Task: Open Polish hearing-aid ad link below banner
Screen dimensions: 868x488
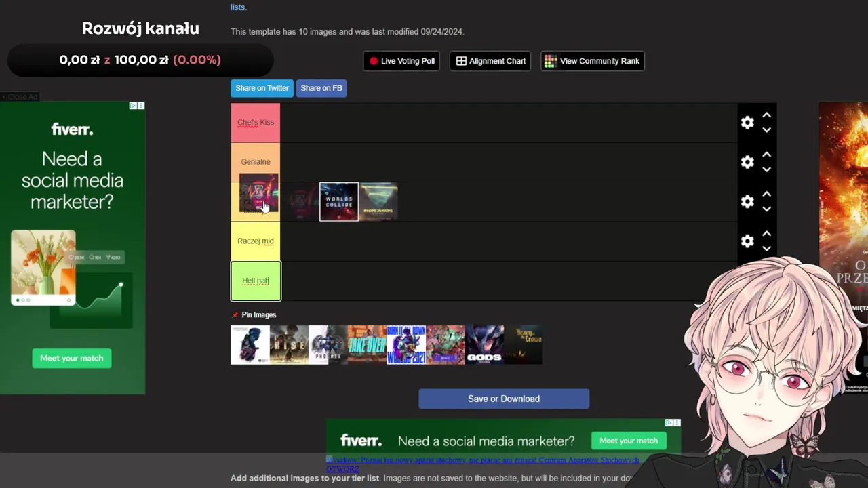Action: [x=483, y=464]
